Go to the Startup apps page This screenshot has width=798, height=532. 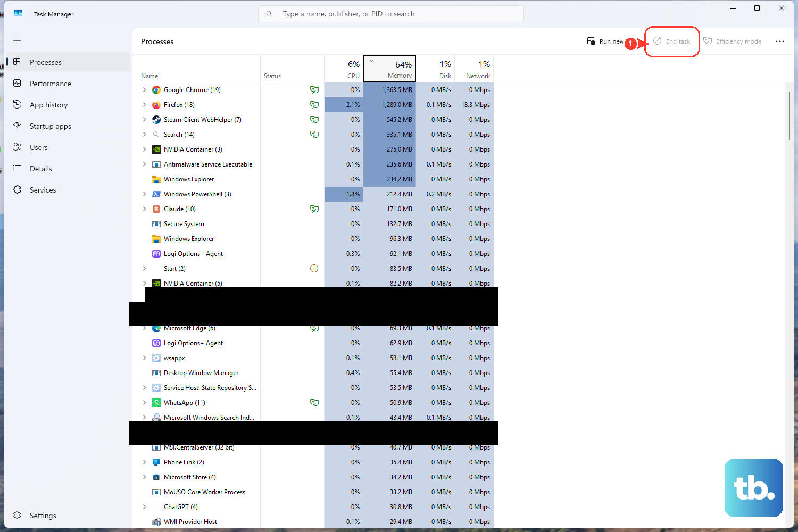68,126
